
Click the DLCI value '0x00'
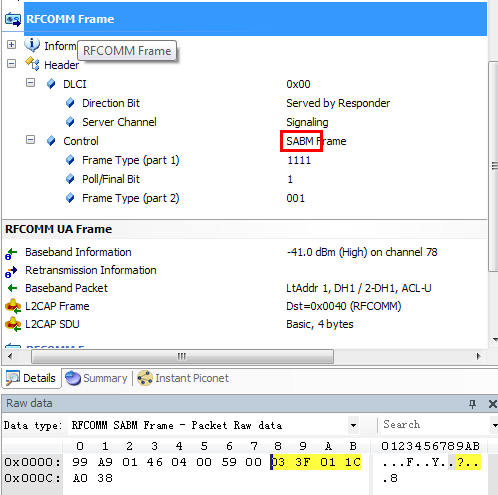298,84
